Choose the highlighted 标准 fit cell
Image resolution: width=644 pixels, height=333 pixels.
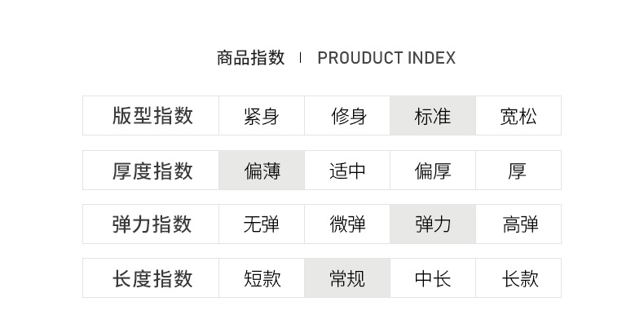pos(433,116)
